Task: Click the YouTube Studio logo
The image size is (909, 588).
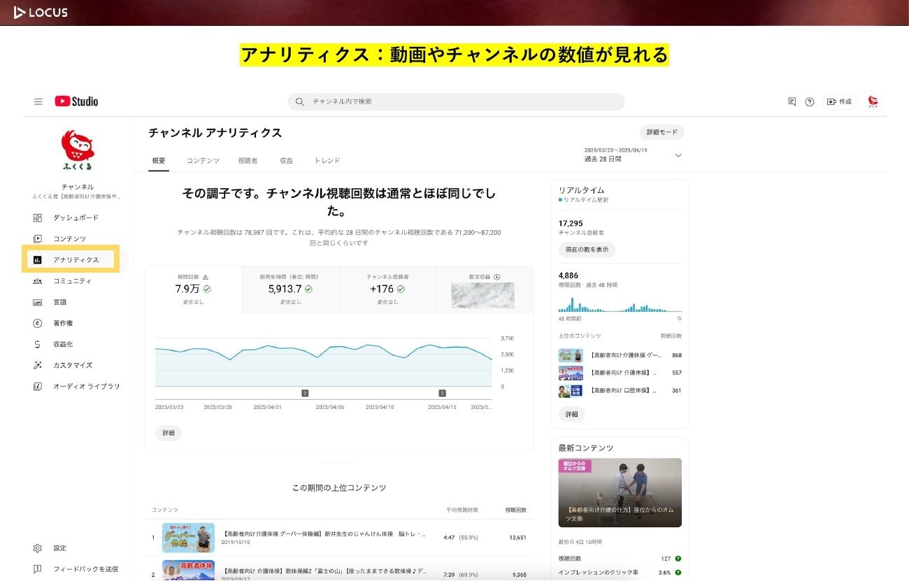Action: 76,101
